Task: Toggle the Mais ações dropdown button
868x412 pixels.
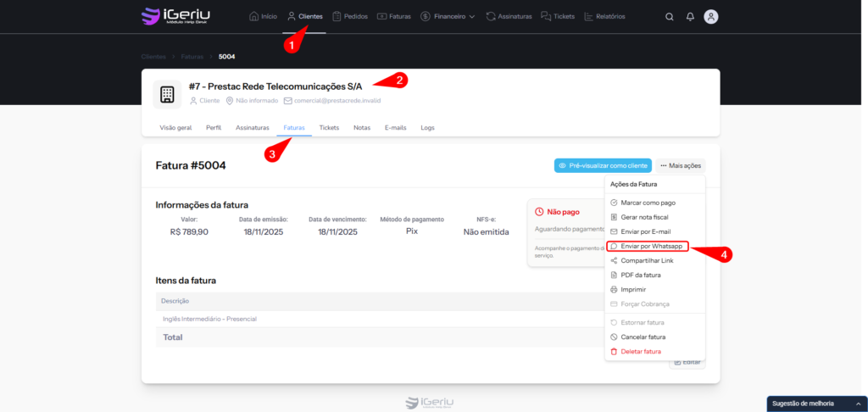Action: pyautogui.click(x=682, y=165)
